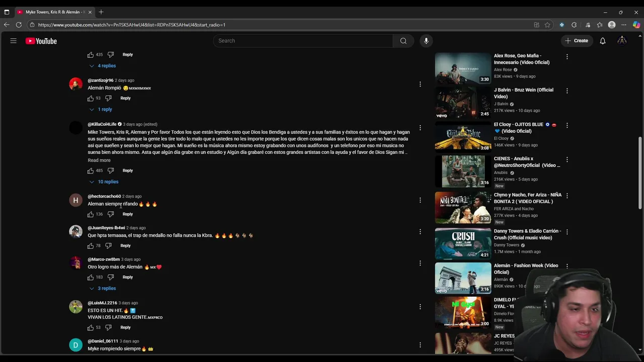Like the comment by @zantizojr96
Screen dimensions: 644x362
91,98
